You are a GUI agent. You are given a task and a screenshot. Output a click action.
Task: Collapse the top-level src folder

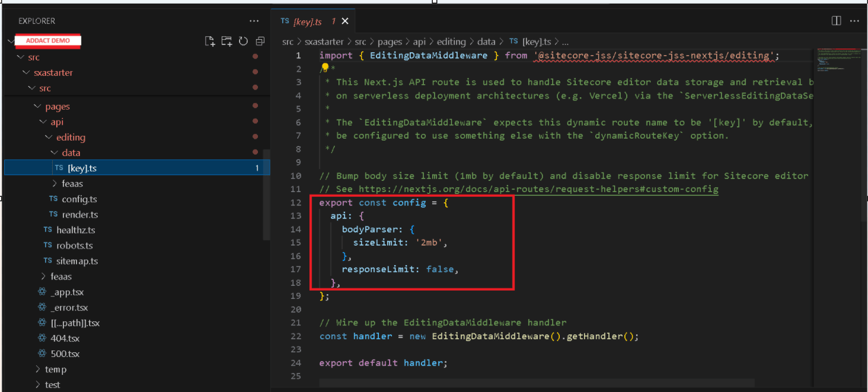coord(22,58)
